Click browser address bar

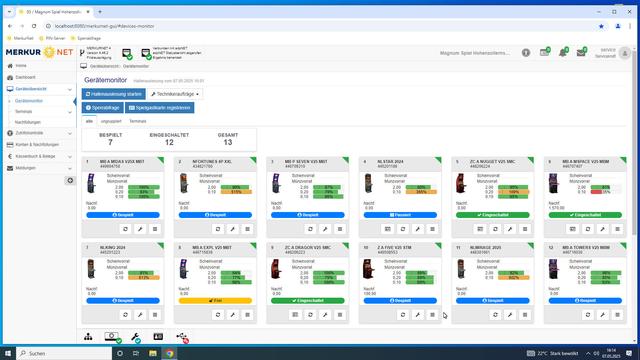(318, 26)
